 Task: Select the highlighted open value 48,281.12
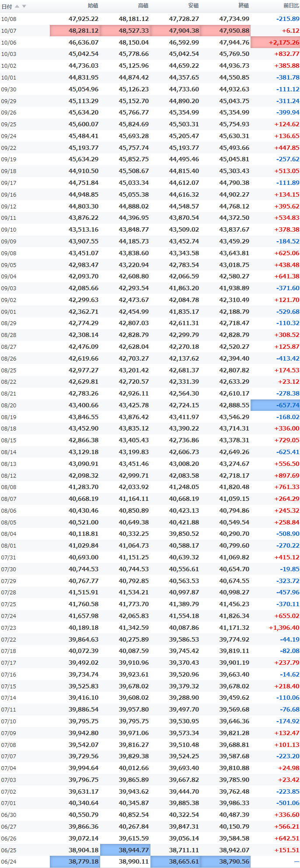(x=75, y=31)
